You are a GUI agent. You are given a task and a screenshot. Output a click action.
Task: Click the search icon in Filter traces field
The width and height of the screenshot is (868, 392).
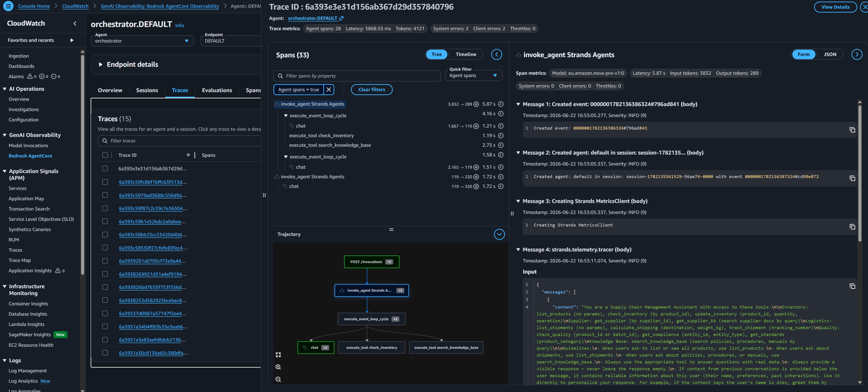[x=105, y=141]
